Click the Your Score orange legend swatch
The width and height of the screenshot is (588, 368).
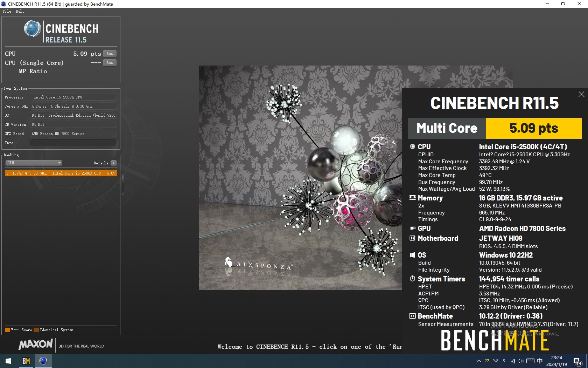click(x=7, y=330)
